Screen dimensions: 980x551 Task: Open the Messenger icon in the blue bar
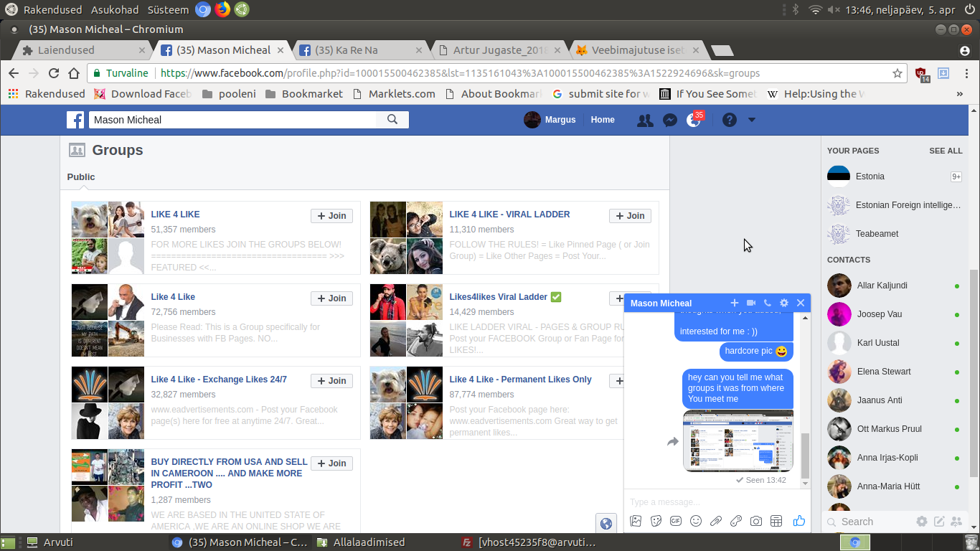(669, 120)
